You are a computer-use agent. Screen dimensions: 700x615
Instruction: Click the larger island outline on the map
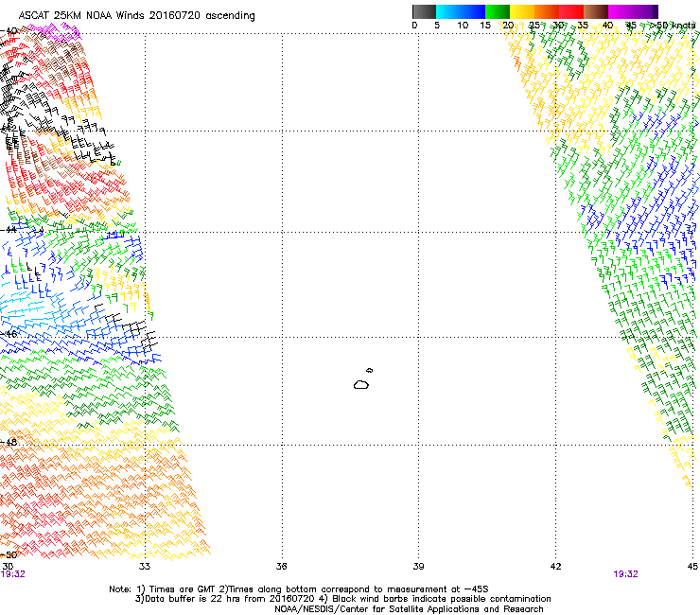[361, 384]
